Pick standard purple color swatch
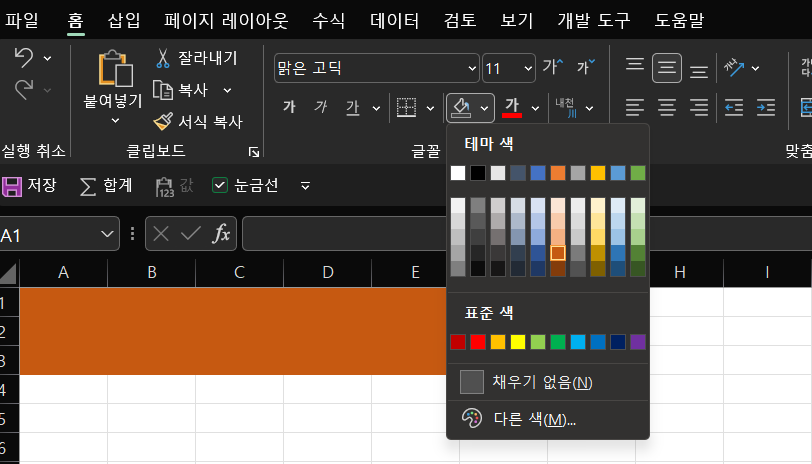 [638, 342]
